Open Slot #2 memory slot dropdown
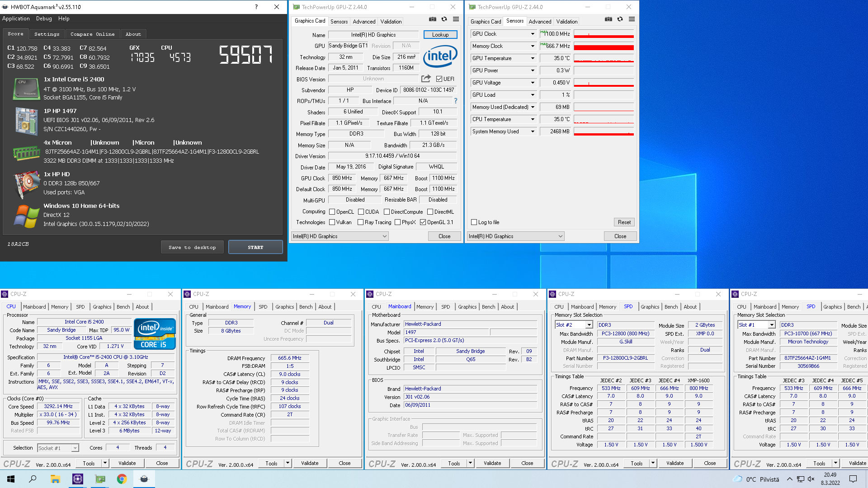Image resolution: width=868 pixels, height=488 pixels. point(574,325)
